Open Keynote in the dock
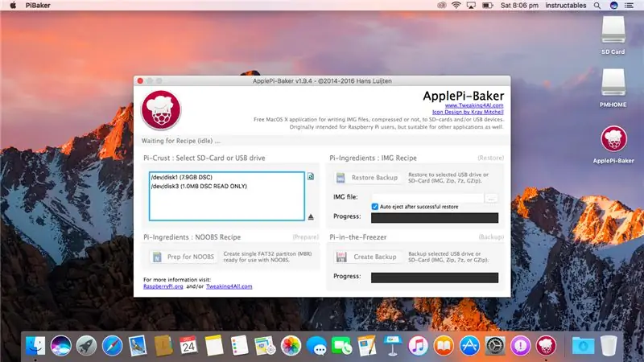This screenshot has height=362, width=644. (x=393, y=346)
